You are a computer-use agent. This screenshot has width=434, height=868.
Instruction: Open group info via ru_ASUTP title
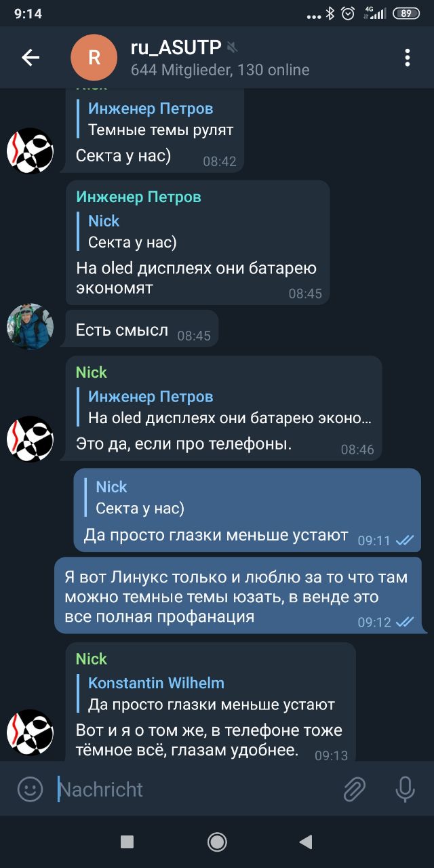176,47
